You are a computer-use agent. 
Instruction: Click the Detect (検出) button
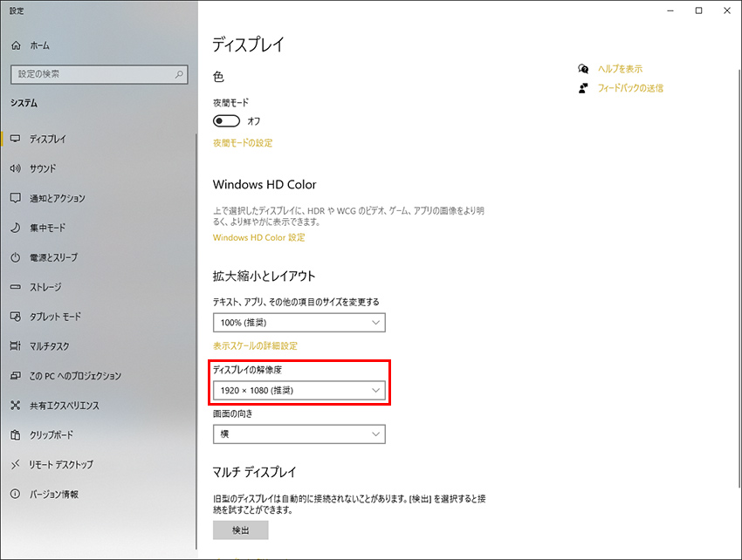[x=240, y=529]
